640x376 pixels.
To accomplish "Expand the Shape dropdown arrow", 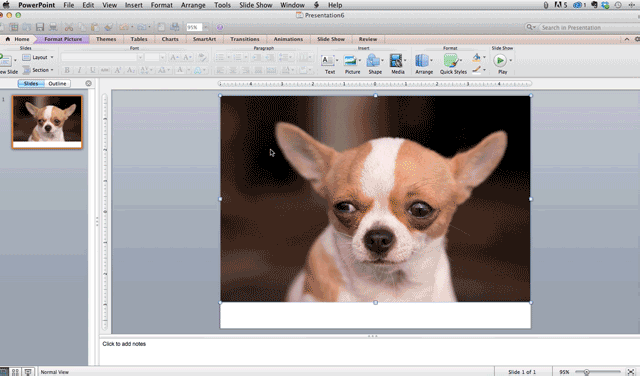I will [382, 60].
